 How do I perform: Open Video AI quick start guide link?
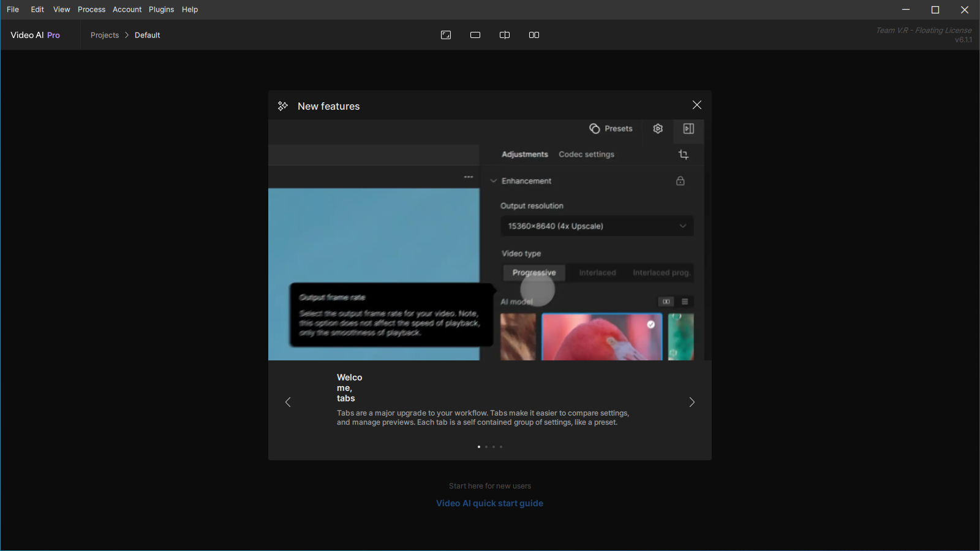(x=489, y=503)
